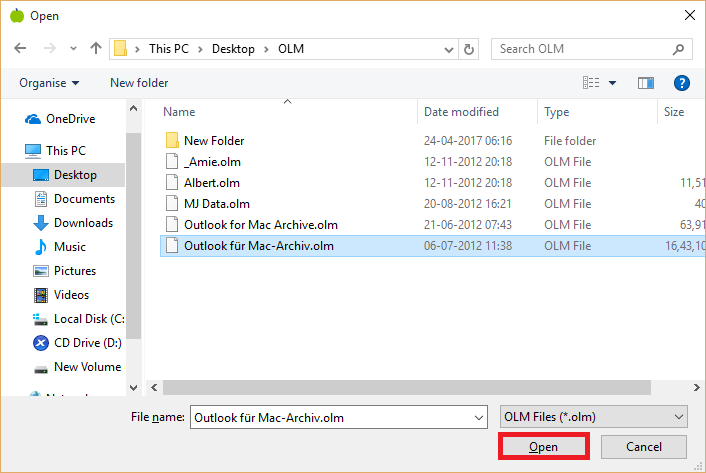
Task: Select CD Drive (D:)
Action: tap(77, 343)
